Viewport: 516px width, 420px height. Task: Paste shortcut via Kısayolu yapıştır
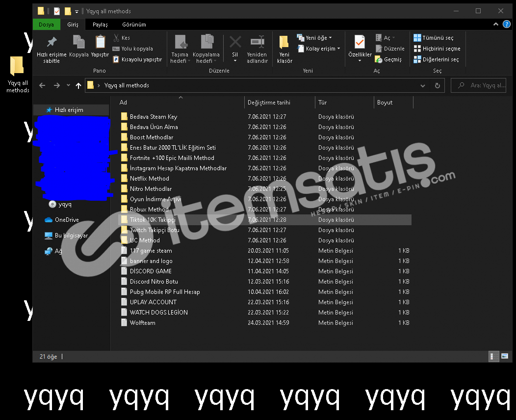[137, 59]
